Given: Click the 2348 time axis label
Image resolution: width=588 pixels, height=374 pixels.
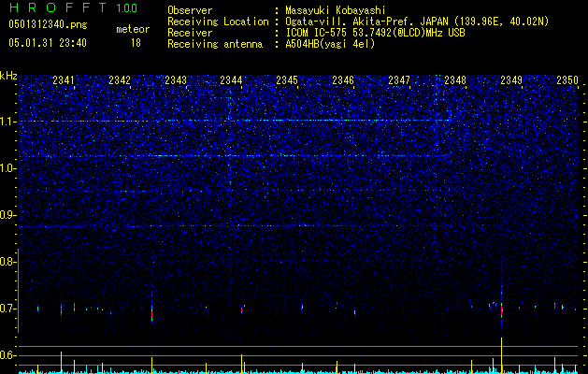Looking at the screenshot, I should click(455, 79).
